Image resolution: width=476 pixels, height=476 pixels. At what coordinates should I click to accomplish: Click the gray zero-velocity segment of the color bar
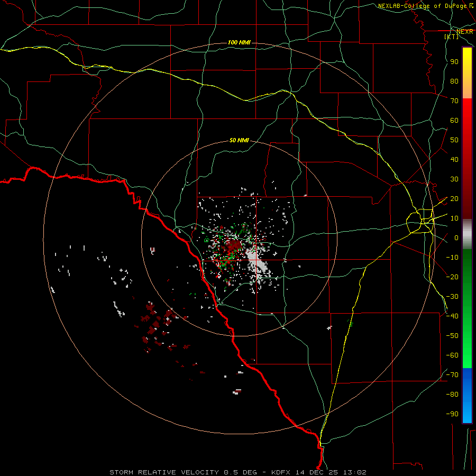coord(467,234)
